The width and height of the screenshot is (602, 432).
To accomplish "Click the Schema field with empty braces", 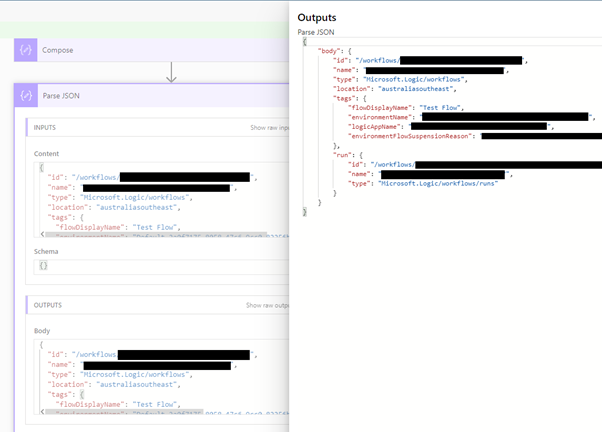I will coord(161,267).
